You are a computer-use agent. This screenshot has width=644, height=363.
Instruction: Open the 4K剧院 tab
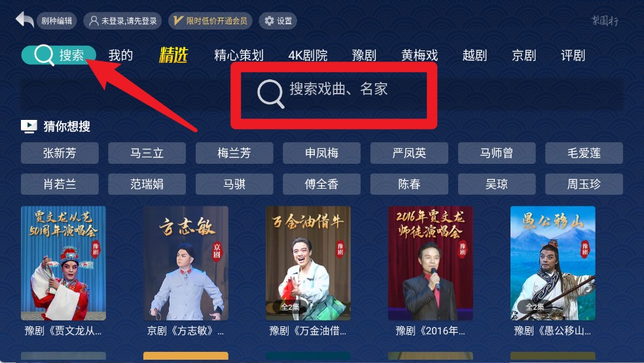[x=308, y=55]
